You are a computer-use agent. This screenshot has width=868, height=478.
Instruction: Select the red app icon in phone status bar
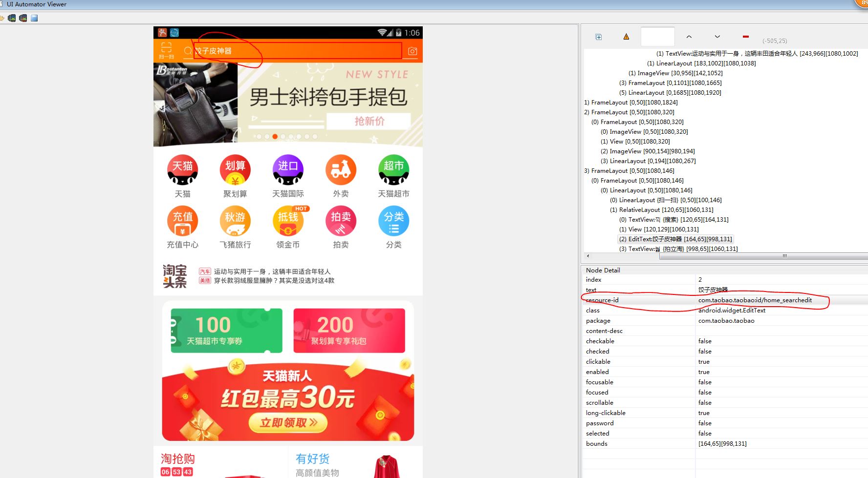[162, 33]
